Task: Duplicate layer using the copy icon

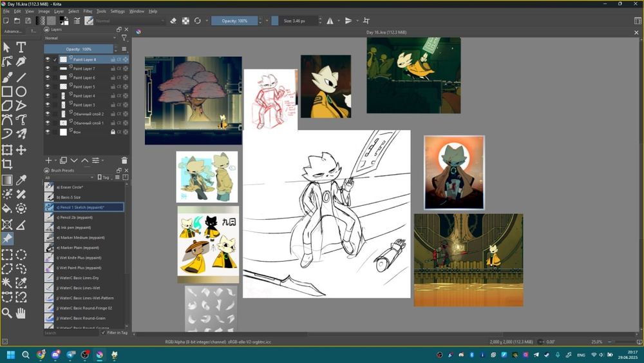Action: pos(63,161)
